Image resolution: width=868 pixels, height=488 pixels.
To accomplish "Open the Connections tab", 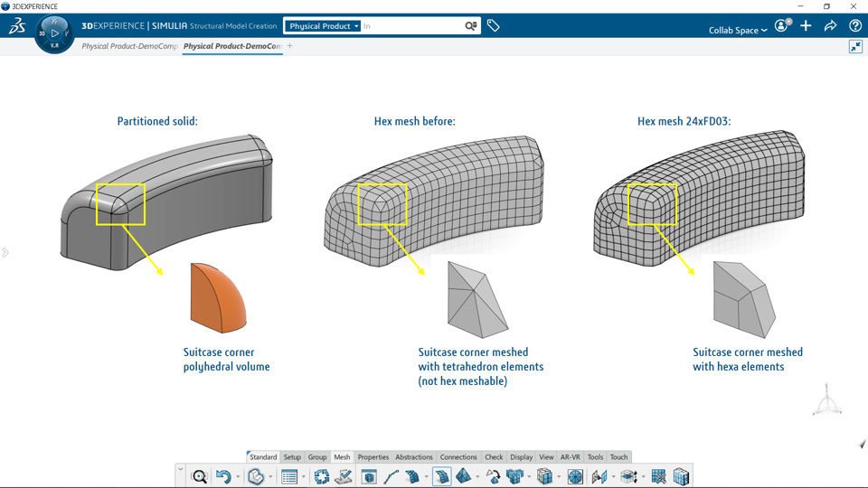I will [x=458, y=457].
